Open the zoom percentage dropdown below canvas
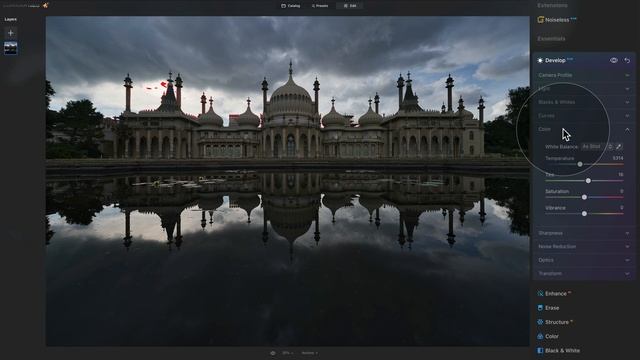 tap(288, 353)
